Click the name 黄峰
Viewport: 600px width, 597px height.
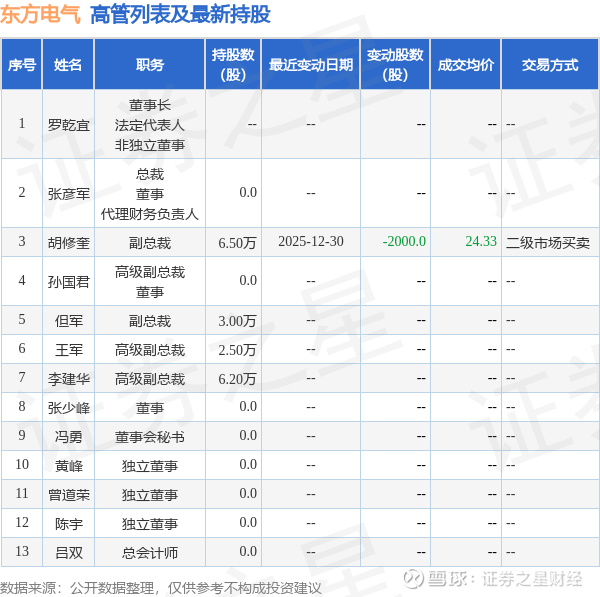pos(68,466)
